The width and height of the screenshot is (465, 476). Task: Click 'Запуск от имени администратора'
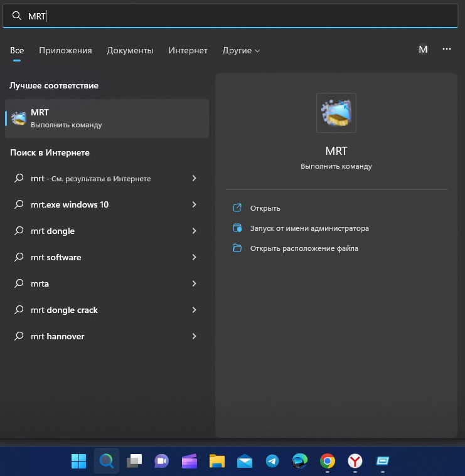point(309,228)
